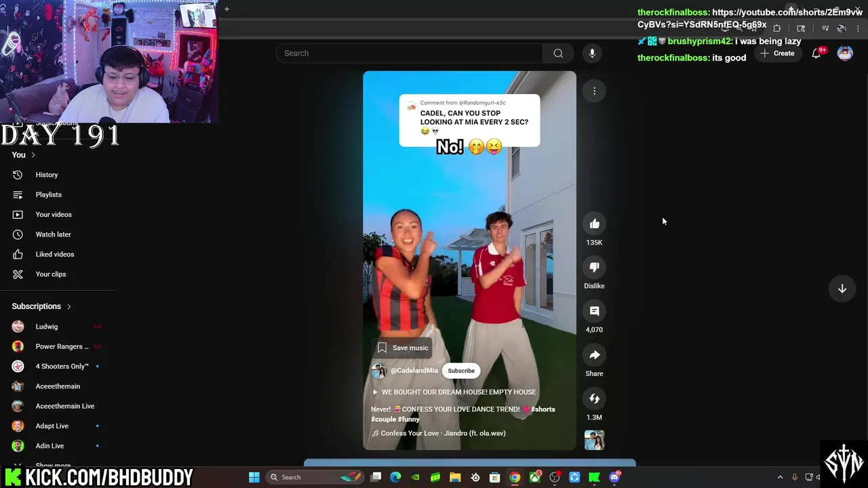Open Your clips in sidebar
Viewport: 868px width, 488px height.
(50, 274)
